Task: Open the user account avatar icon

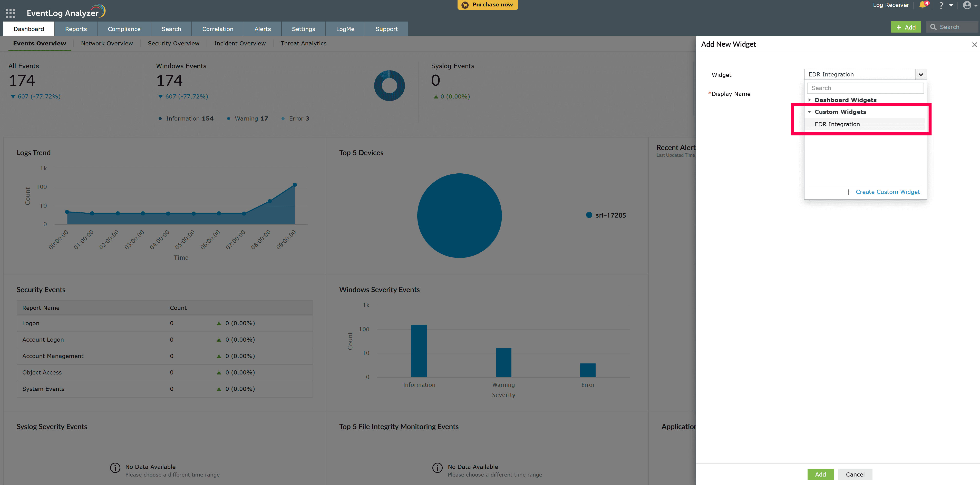Action: (967, 5)
